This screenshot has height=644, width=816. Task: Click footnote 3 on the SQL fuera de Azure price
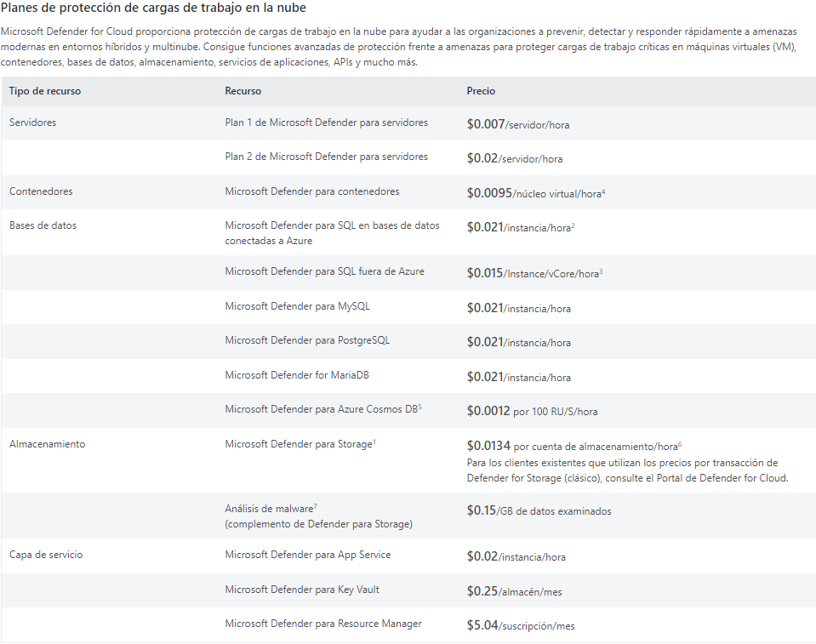601,271
